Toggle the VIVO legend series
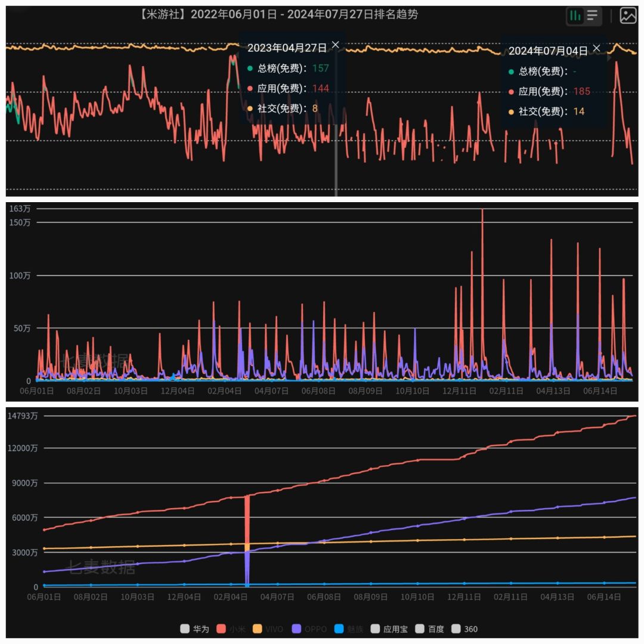Image resolution: width=644 pixels, height=644 pixels. (268, 629)
